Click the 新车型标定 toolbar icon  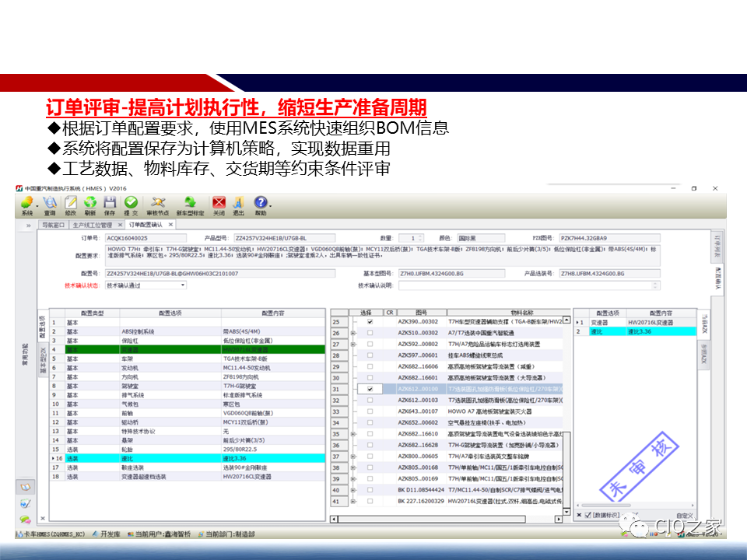pos(190,203)
